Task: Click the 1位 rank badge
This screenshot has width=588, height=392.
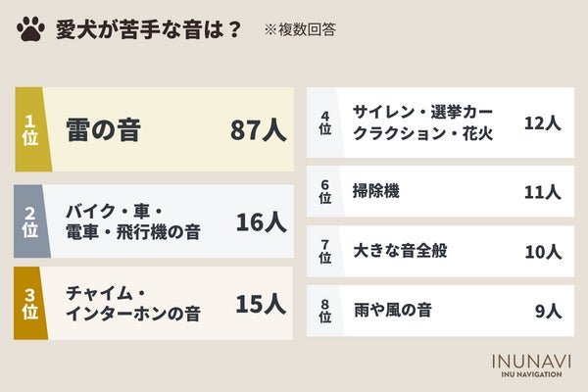Action: tap(29, 130)
